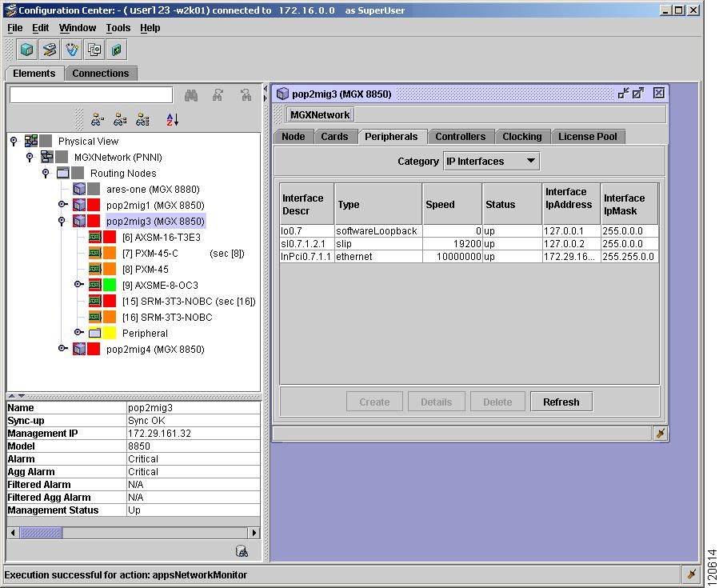Click the pop2mig4 node cube icon
The image size is (719, 588).
point(79,349)
